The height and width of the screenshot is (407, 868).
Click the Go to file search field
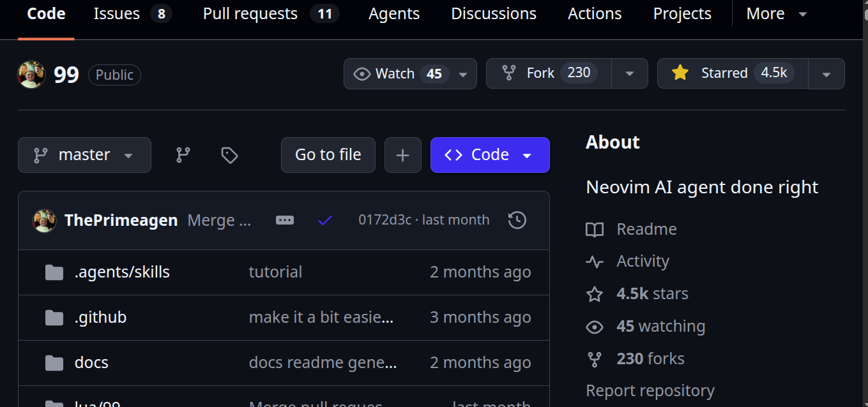coord(328,155)
